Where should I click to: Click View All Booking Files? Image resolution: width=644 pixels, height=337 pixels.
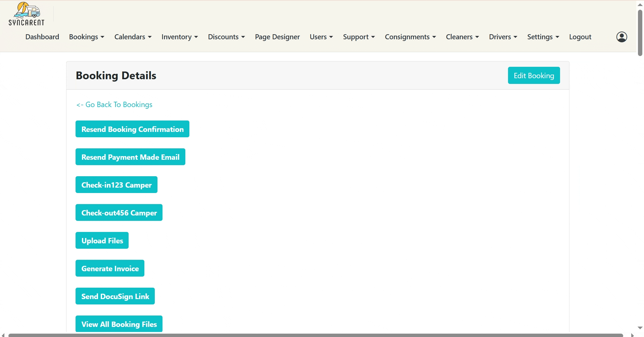(119, 324)
